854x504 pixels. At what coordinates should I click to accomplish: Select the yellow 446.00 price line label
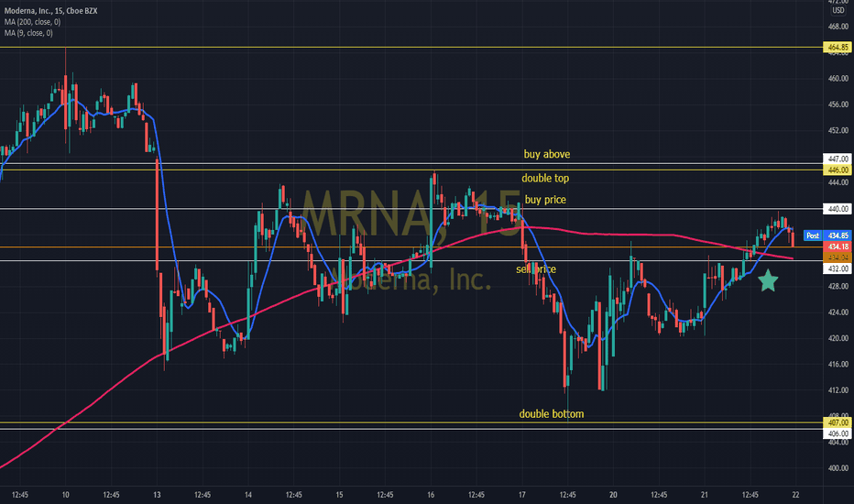click(838, 170)
